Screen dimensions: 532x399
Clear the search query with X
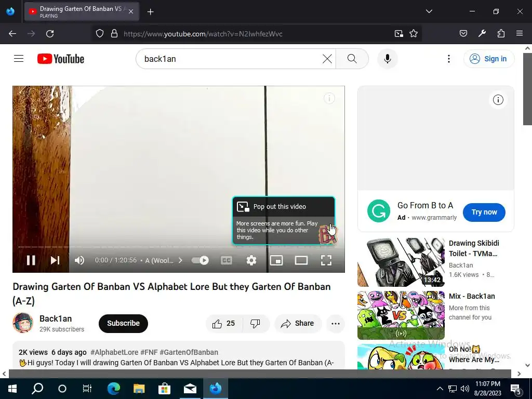[327, 59]
